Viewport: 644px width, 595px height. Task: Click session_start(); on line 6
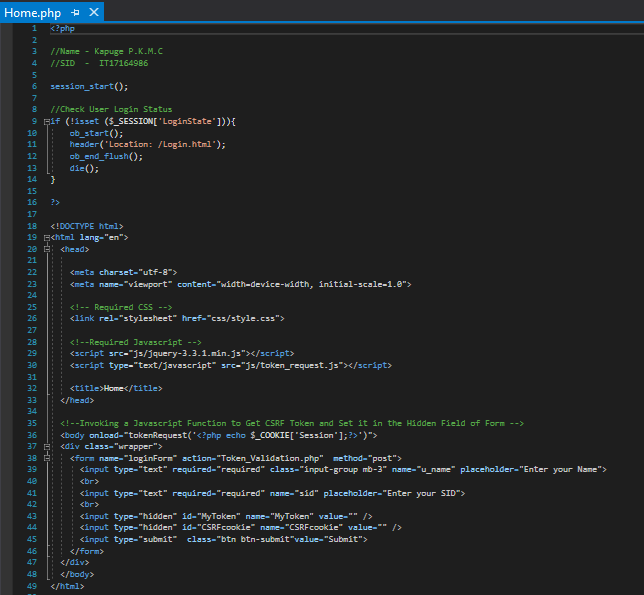coord(89,87)
